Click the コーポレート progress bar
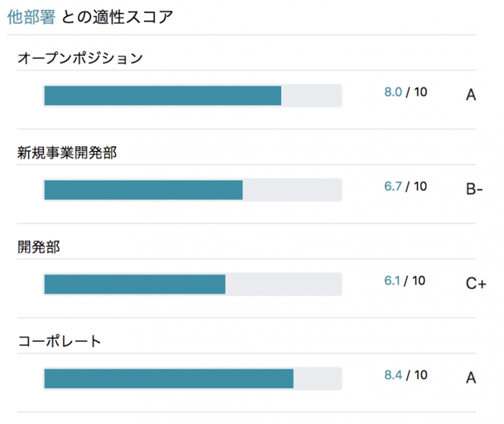504x424 pixels. pyautogui.click(x=192, y=379)
